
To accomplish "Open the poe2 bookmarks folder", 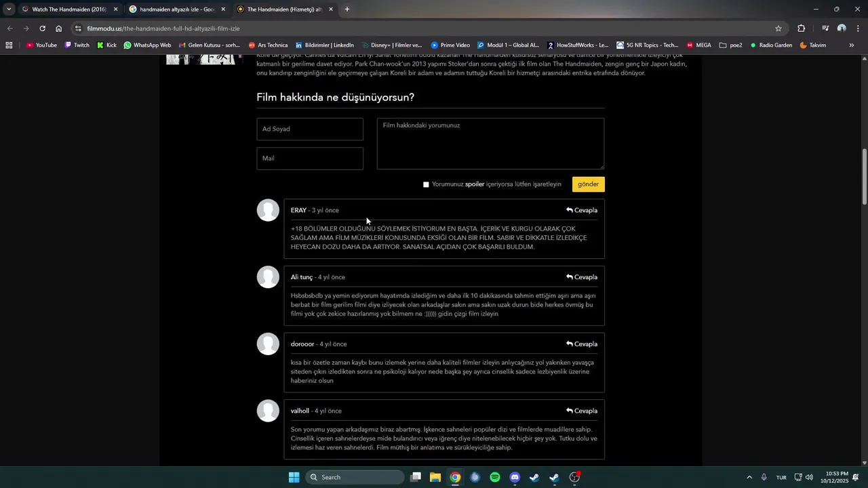I will coord(730,45).
